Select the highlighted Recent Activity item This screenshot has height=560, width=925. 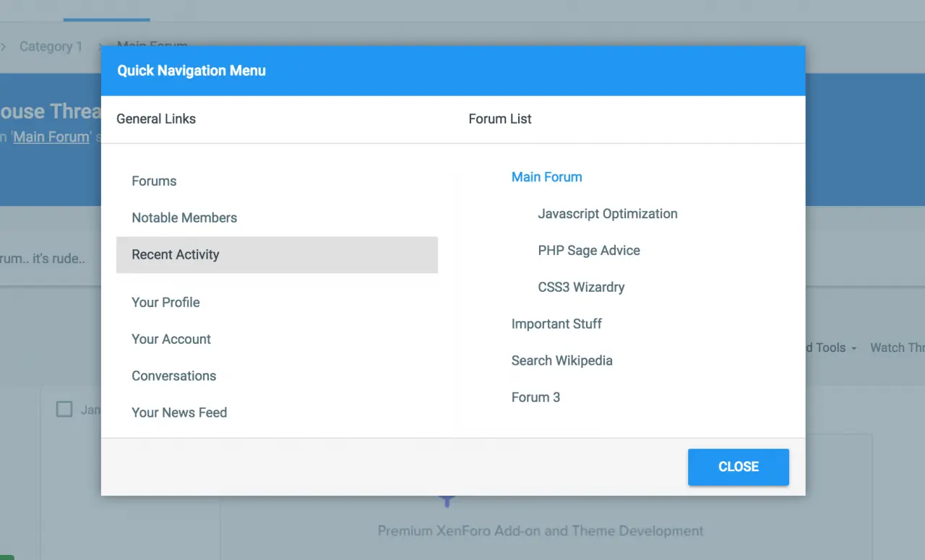[176, 255]
